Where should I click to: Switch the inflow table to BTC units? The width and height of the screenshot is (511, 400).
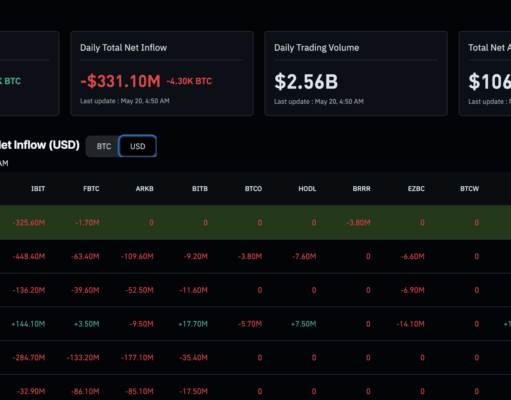click(103, 146)
